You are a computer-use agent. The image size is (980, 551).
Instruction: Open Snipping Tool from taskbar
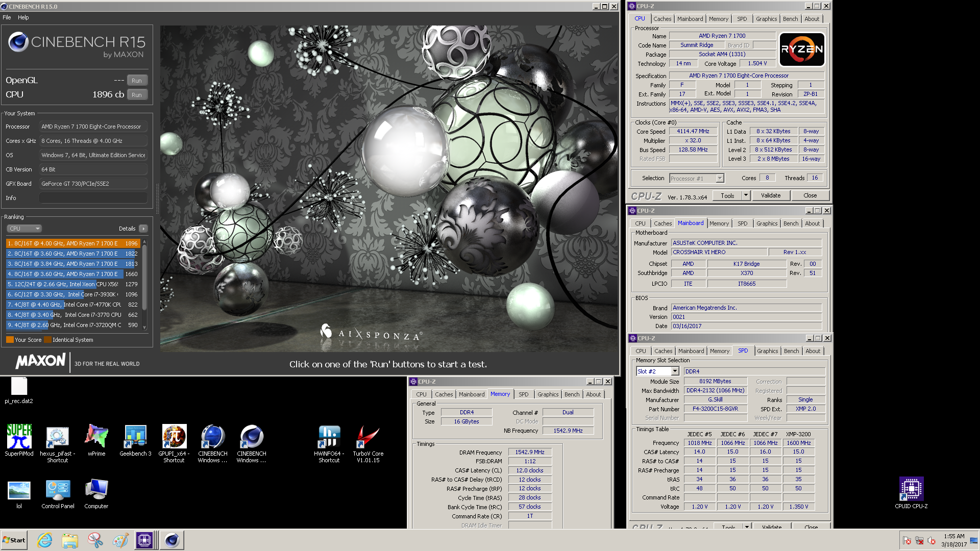click(95, 540)
